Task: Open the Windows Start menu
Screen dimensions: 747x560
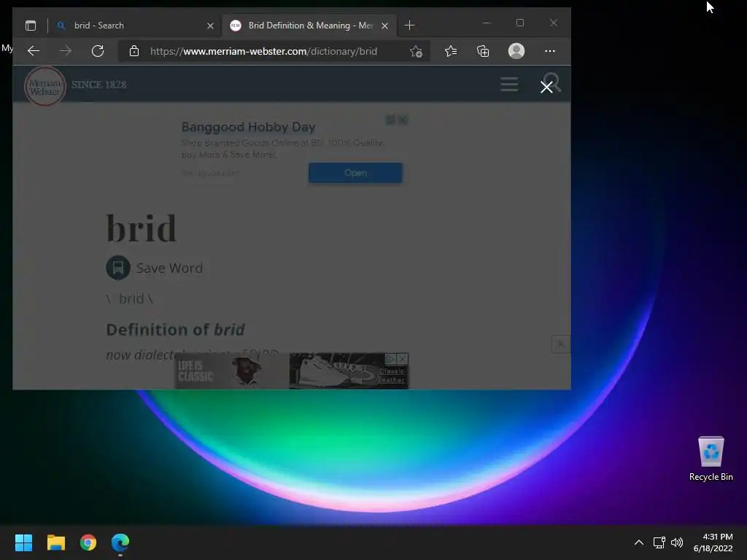Action: point(23,542)
